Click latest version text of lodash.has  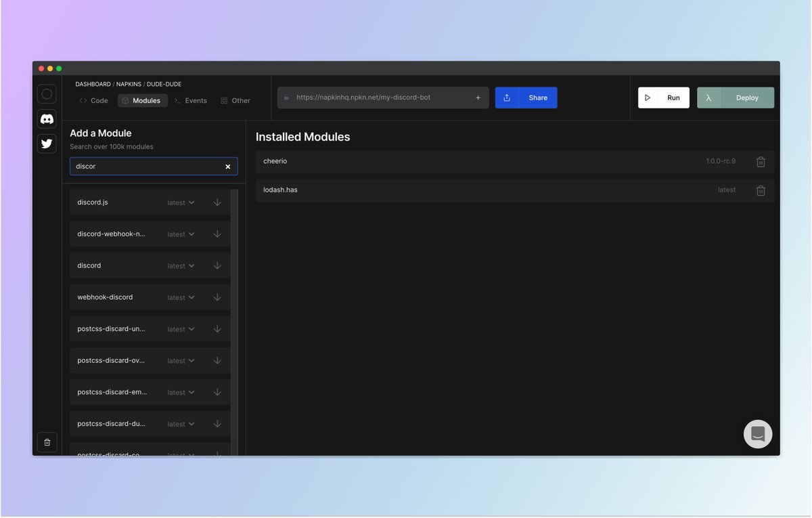pos(727,190)
